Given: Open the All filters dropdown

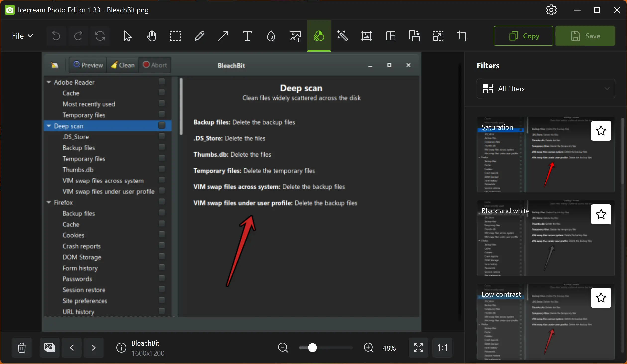Looking at the screenshot, I should (546, 89).
